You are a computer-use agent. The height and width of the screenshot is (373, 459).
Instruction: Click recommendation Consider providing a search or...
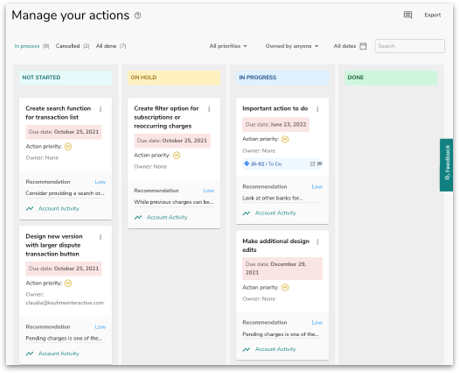click(65, 193)
